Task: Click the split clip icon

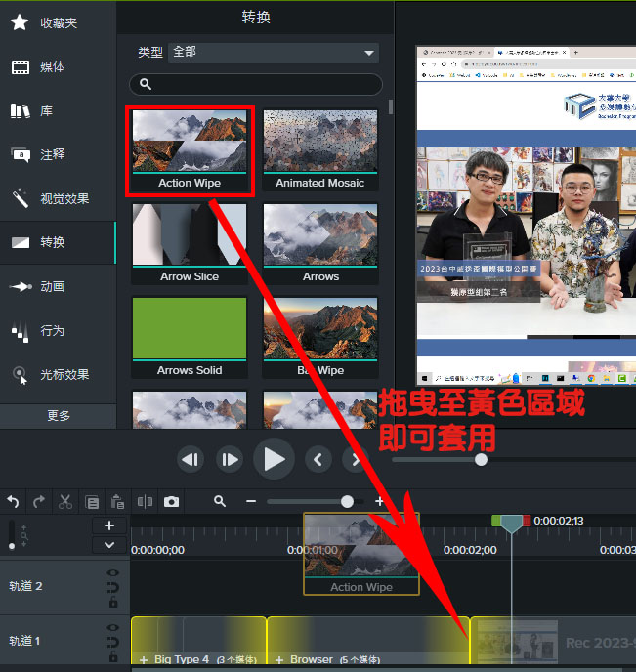Action: [146, 502]
